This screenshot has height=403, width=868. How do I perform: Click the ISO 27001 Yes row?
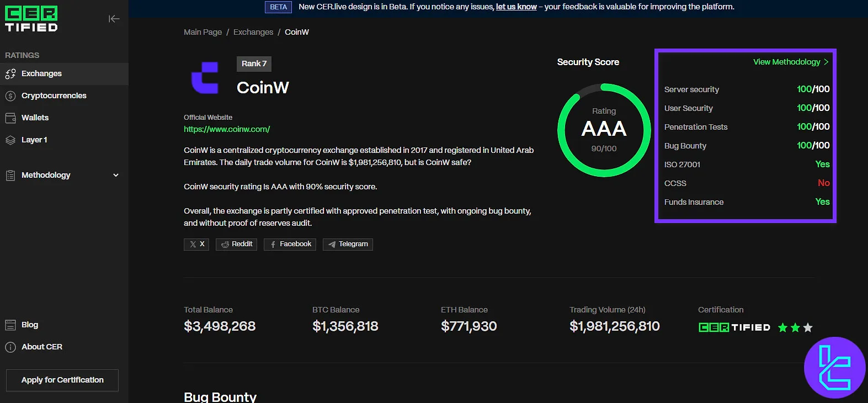point(747,164)
